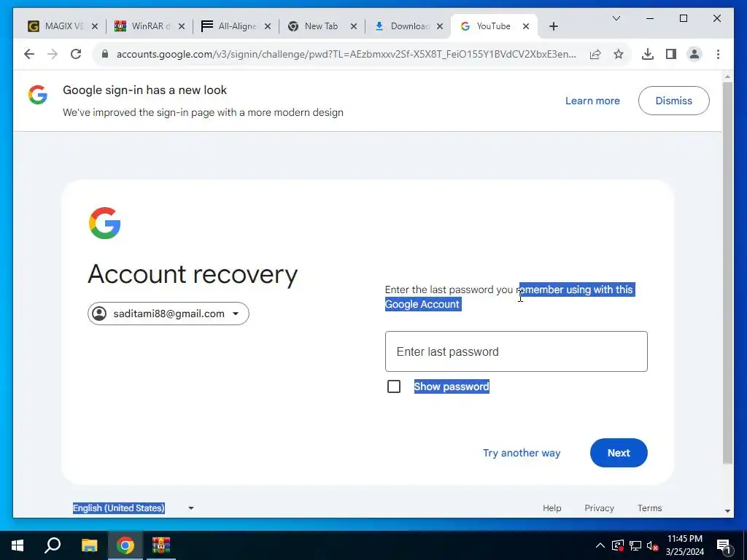747x560 pixels.
Task: Choose Try another way
Action: click(521, 452)
